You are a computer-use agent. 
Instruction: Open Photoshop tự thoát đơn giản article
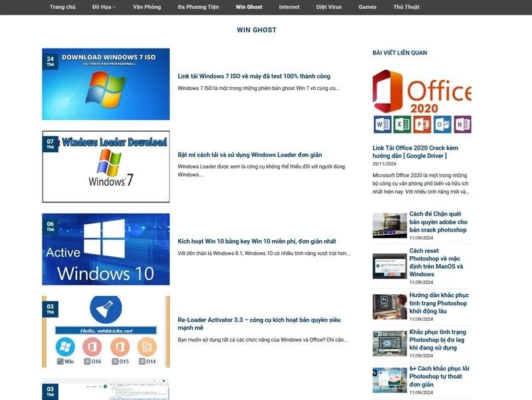pos(439,376)
